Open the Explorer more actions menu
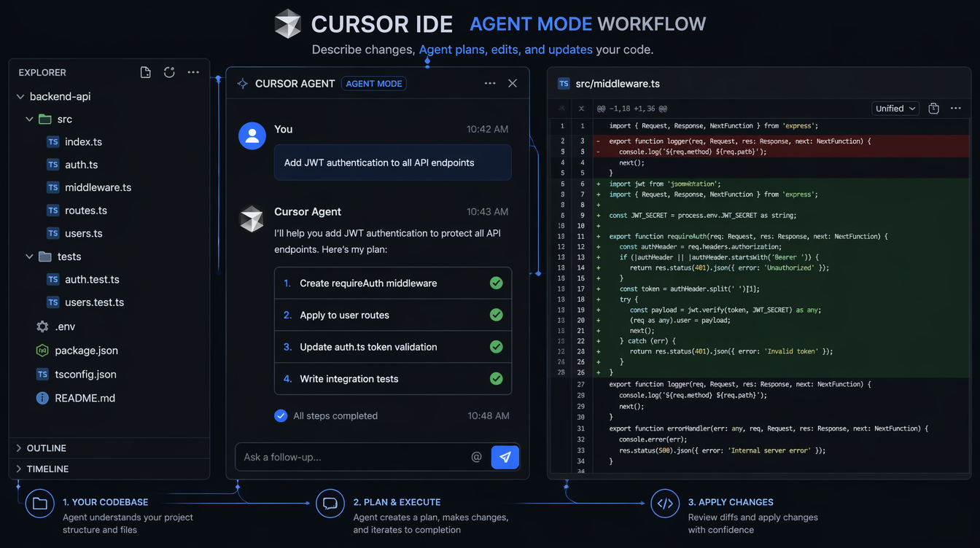980x548 pixels. 193,72
